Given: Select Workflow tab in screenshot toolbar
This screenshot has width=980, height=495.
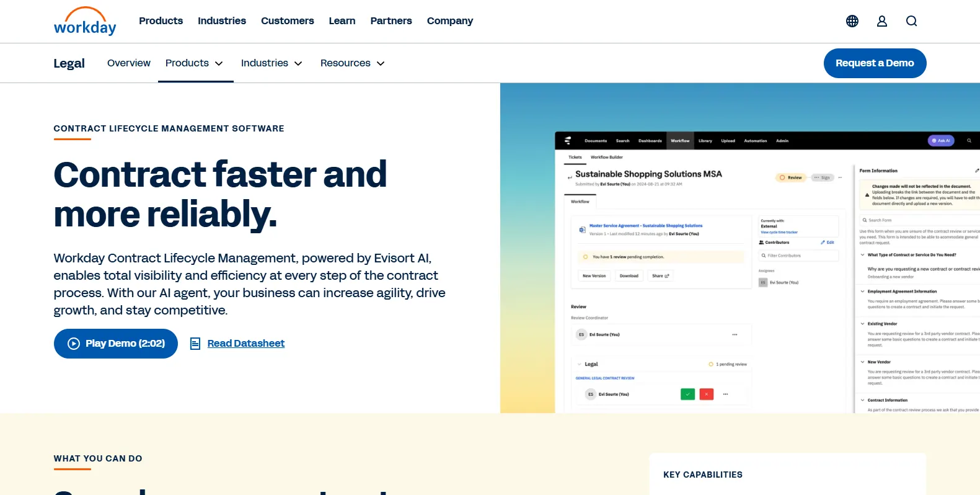Looking at the screenshot, I should [680, 141].
